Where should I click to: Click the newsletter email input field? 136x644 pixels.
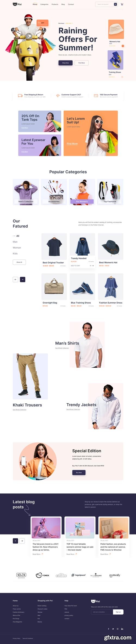coord(102,612)
